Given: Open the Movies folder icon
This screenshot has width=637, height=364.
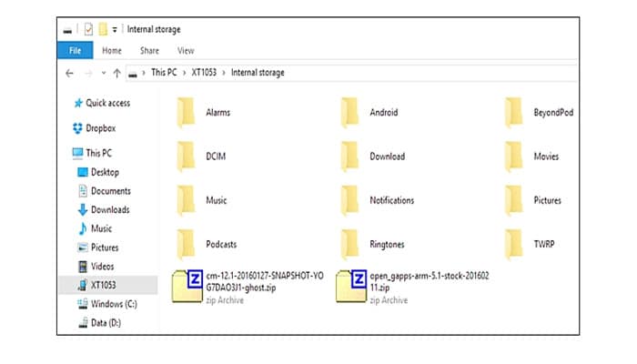Looking at the screenshot, I should [x=514, y=157].
